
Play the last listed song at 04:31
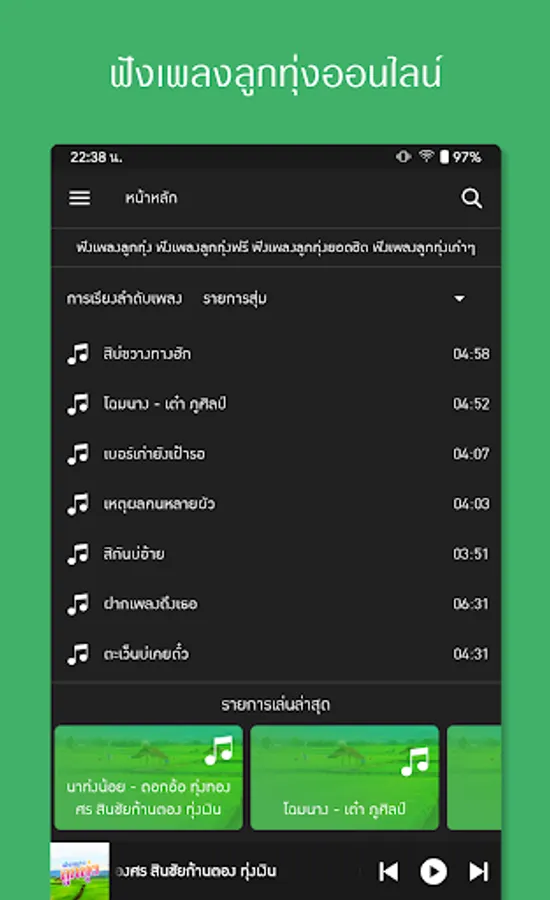276,653
